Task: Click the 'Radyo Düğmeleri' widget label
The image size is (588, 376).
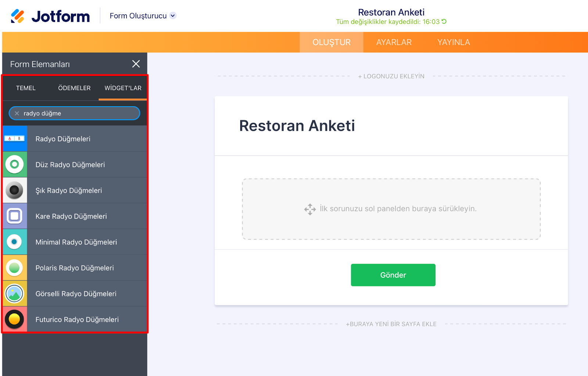Action: 63,139
